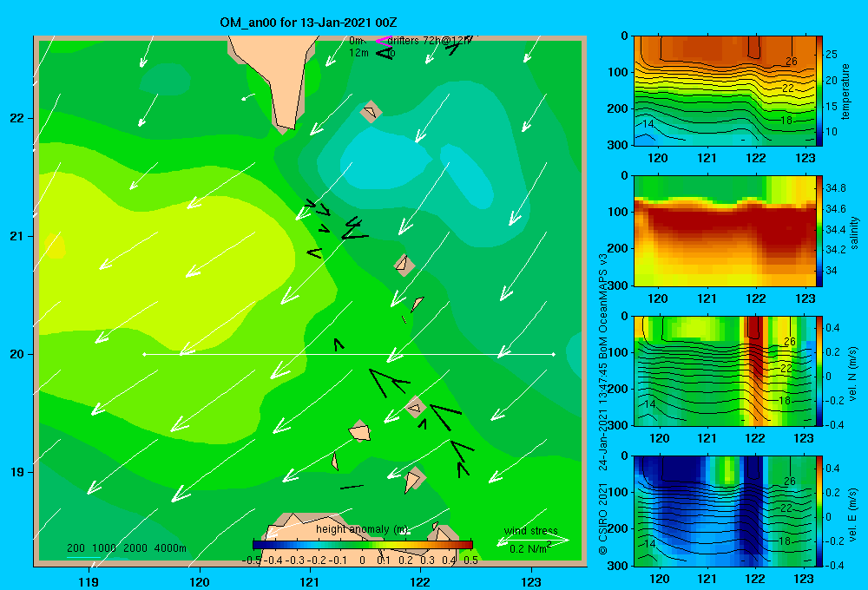Image resolution: width=868 pixels, height=590 pixels.
Task: Click the 'vel. E (m/s)' axis label
Action: pyautogui.click(x=853, y=514)
